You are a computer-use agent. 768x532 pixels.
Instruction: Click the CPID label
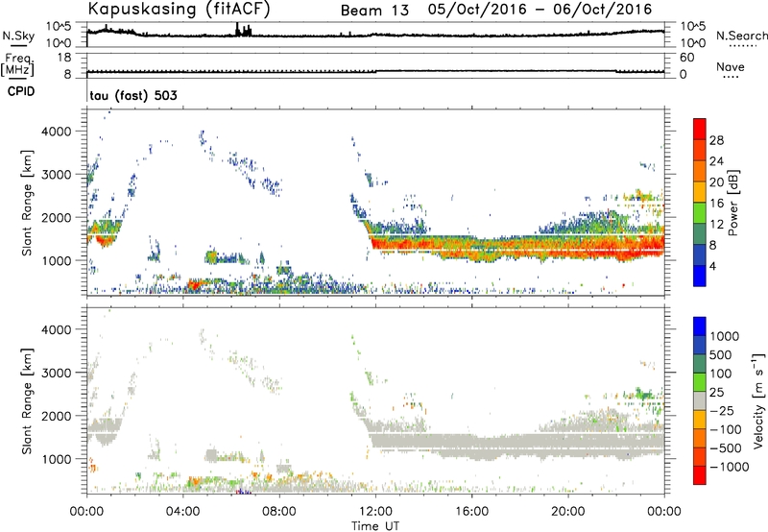click(21, 91)
